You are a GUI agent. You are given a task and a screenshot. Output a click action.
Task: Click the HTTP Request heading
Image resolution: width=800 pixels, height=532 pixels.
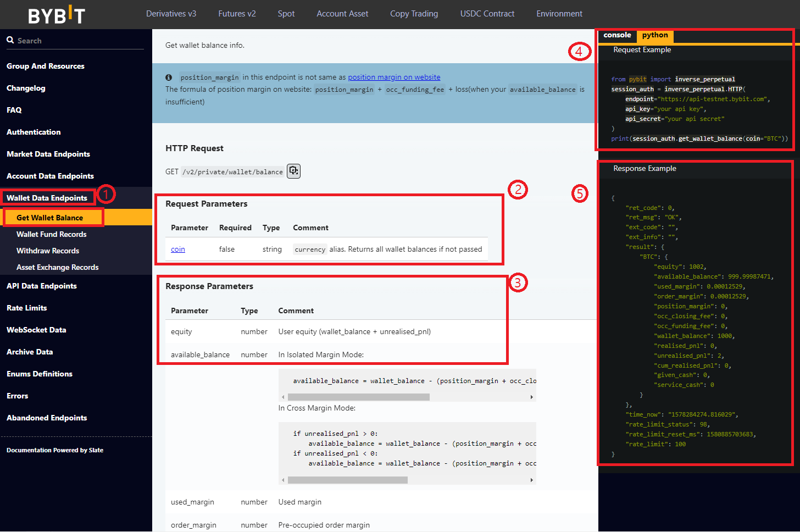click(195, 148)
